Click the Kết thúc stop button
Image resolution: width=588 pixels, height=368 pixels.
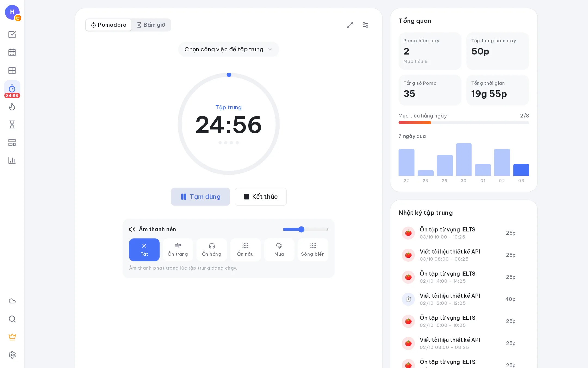point(261,197)
